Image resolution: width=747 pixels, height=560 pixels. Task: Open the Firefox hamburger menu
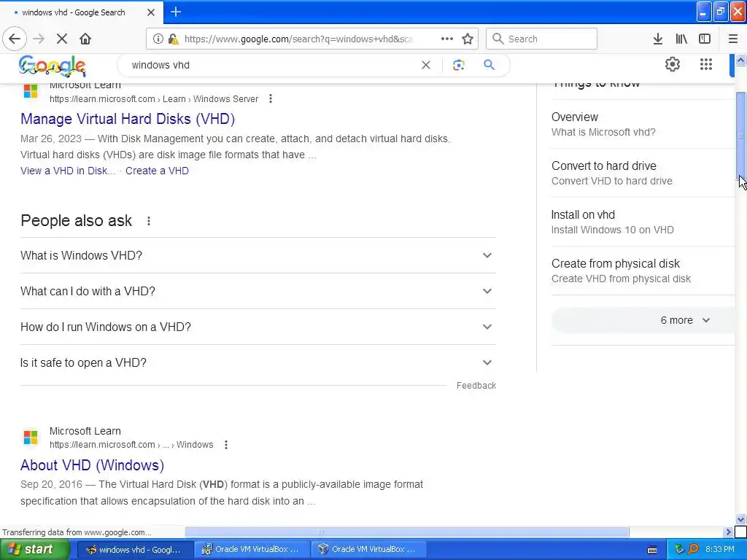pos(733,39)
